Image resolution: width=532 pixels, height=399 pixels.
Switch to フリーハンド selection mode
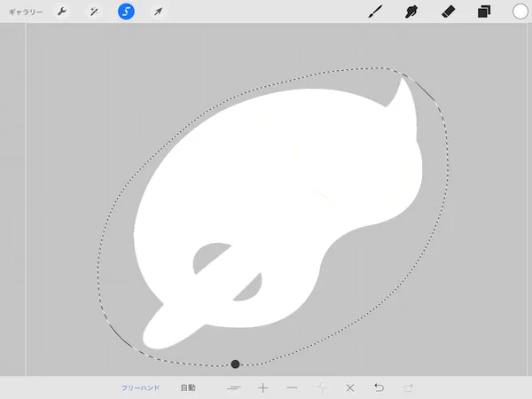(x=140, y=387)
